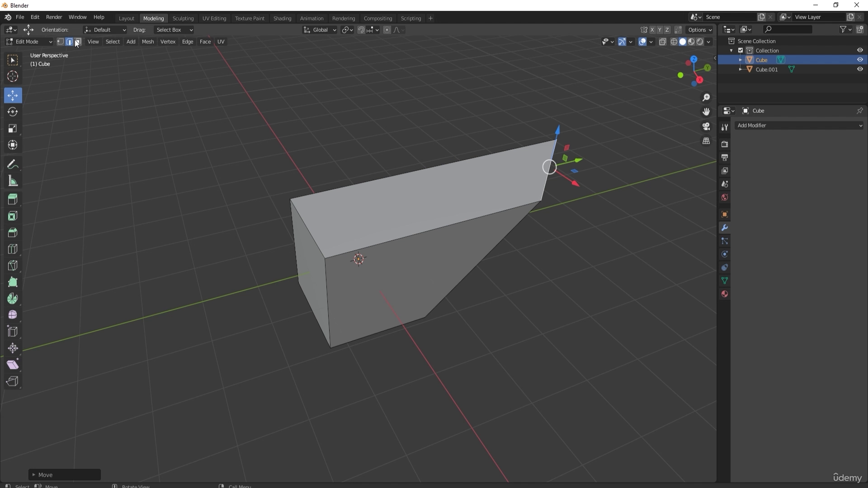Open the Render menu
868x488 pixels.
(54, 17)
